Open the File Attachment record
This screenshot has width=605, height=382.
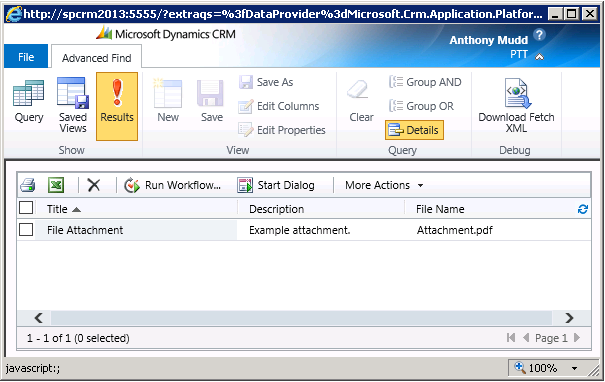85,230
